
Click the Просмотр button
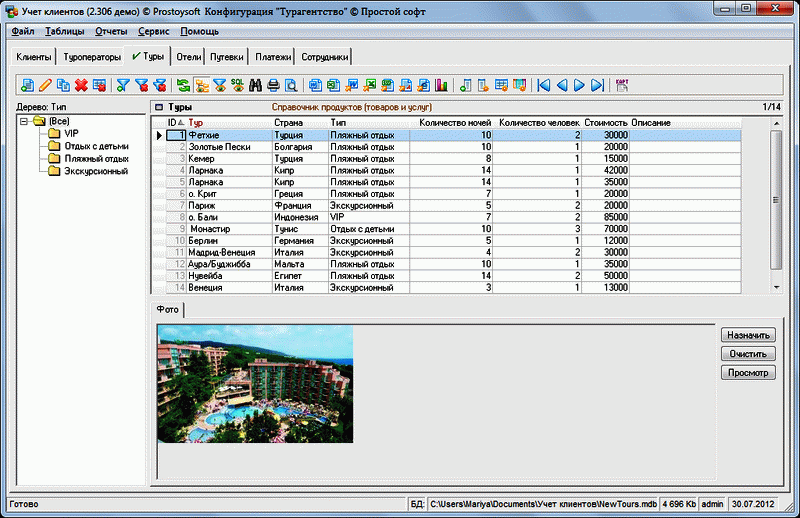click(747, 373)
